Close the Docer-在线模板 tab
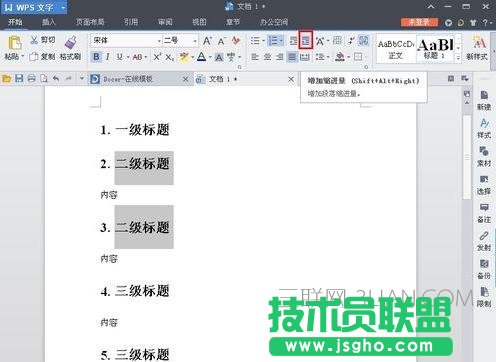The image size is (496, 362). point(186,79)
